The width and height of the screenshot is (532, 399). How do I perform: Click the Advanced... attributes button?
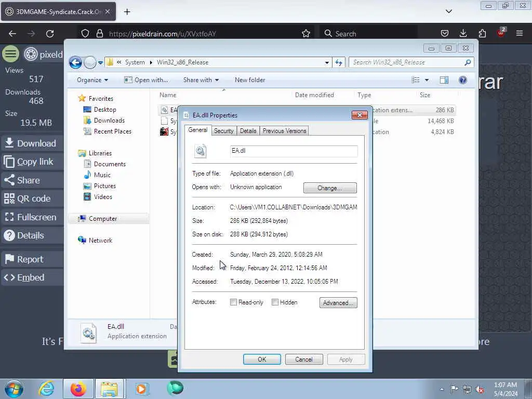click(x=338, y=303)
